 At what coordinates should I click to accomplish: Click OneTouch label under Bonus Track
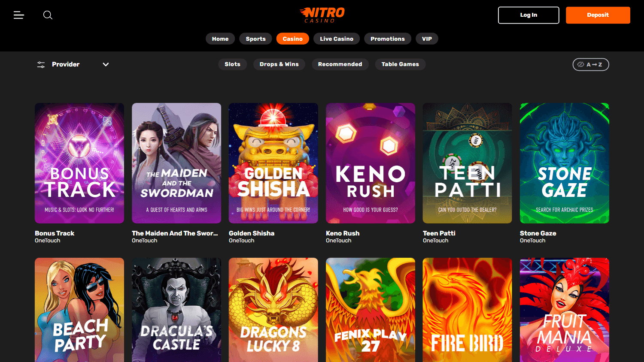(x=48, y=241)
